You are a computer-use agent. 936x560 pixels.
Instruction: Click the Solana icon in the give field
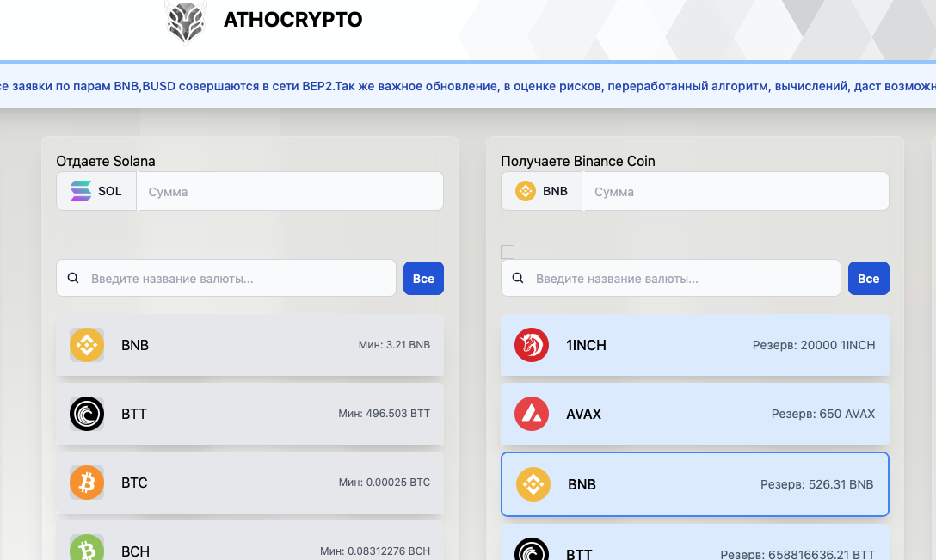tap(81, 191)
